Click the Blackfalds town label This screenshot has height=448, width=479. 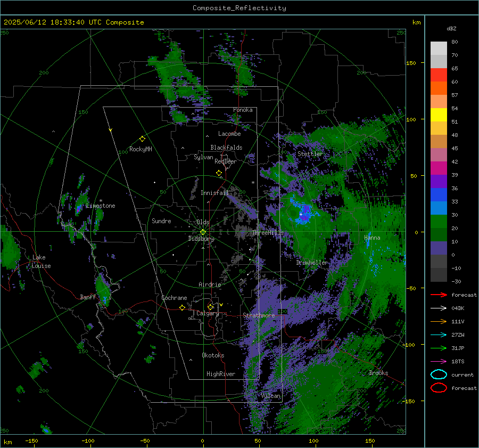(226, 148)
